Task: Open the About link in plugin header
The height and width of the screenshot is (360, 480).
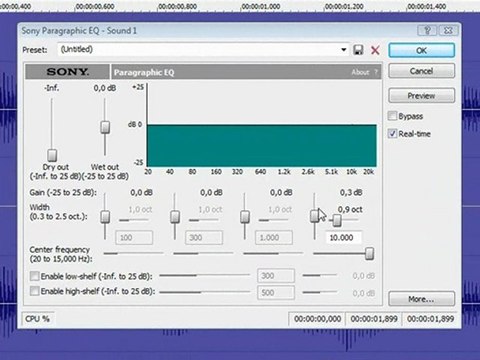Action: click(360, 72)
